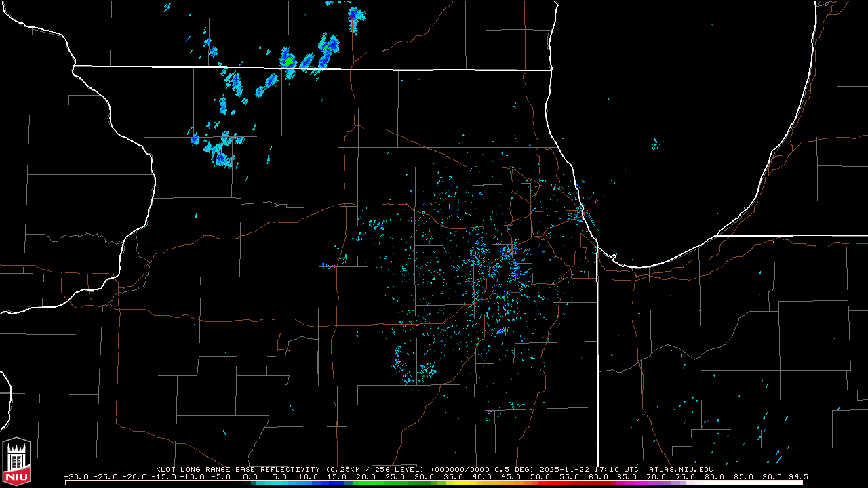Click the 50.0 scale label
Image resolution: width=868 pixels, height=488 pixels.
coord(542,476)
